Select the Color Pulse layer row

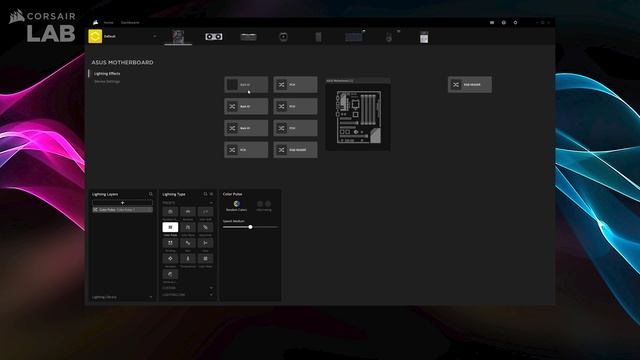[x=122, y=210]
